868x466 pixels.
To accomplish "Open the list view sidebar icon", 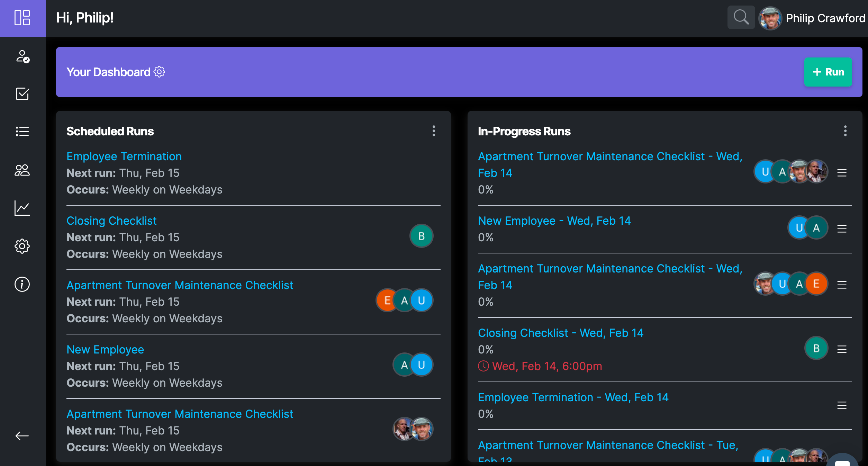I will (22, 132).
